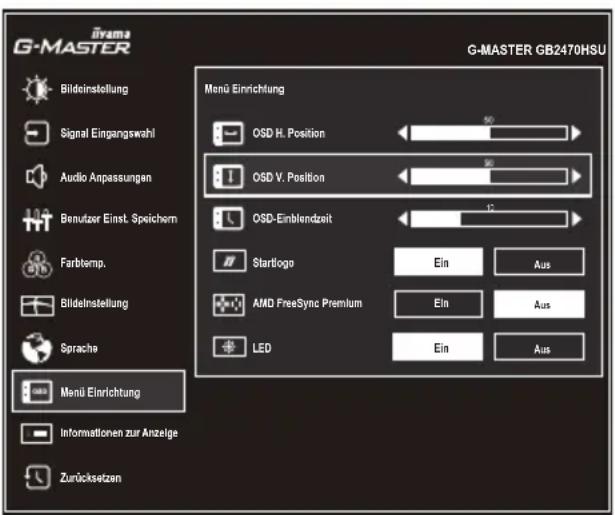Click the OSD icon beside Menü Einrichtung in sidebar
615x515 pixels.
tap(37, 391)
